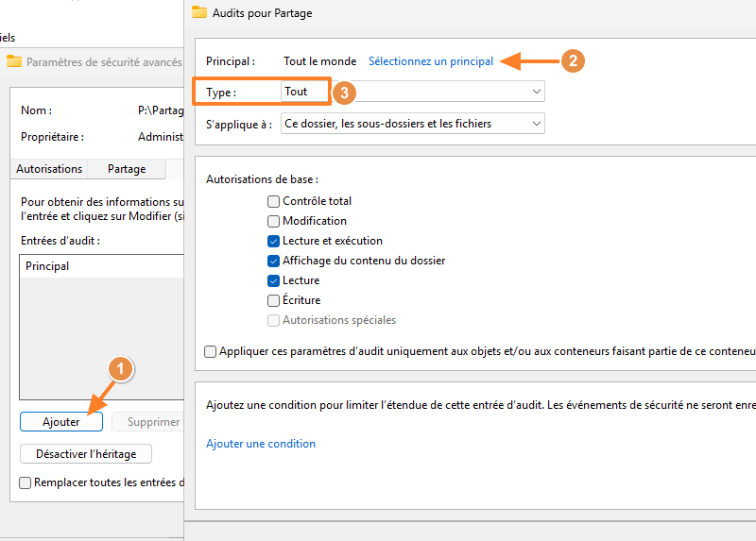The width and height of the screenshot is (756, 541).
Task: Click the orange step 1 marker
Action: click(119, 369)
